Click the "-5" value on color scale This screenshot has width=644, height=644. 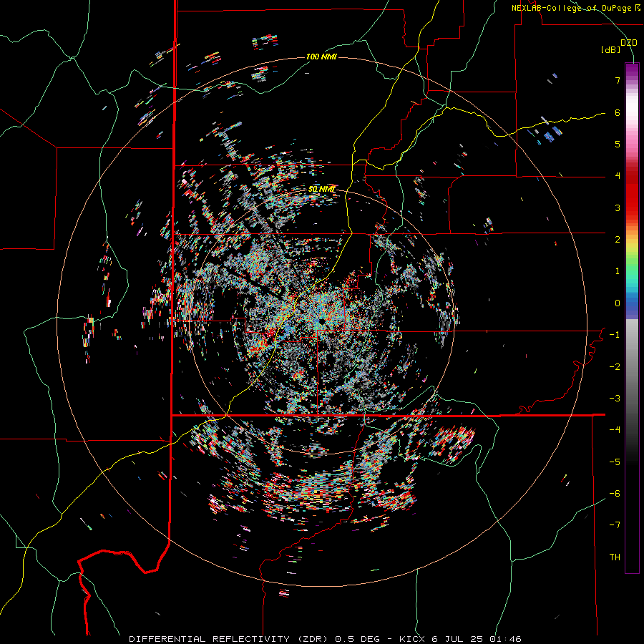click(615, 462)
